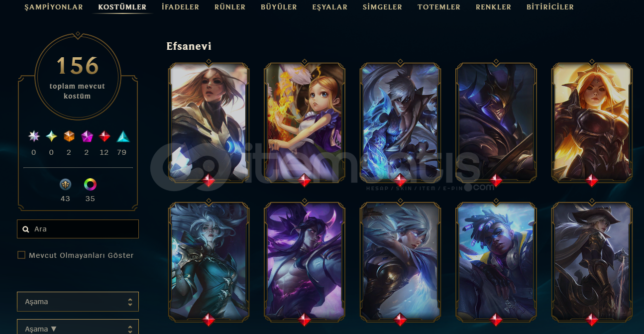
Task: Open the RÜNLER tab
Action: pos(230,7)
